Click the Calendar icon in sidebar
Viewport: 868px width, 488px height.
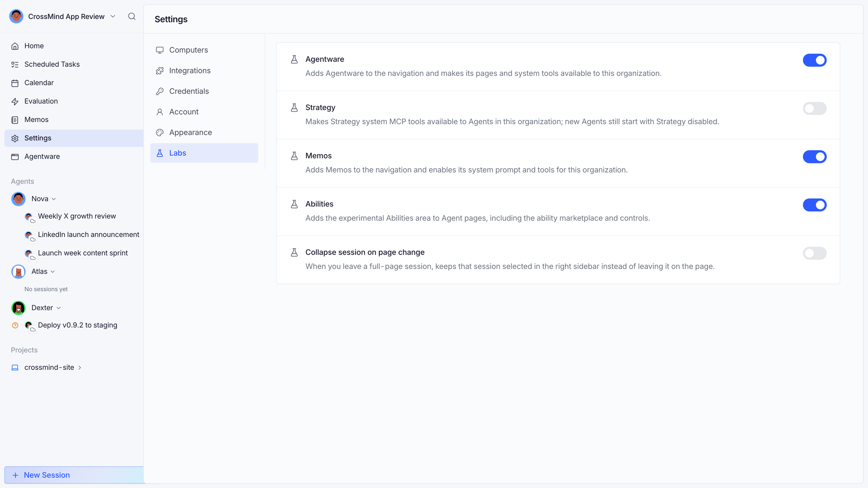pyautogui.click(x=15, y=83)
